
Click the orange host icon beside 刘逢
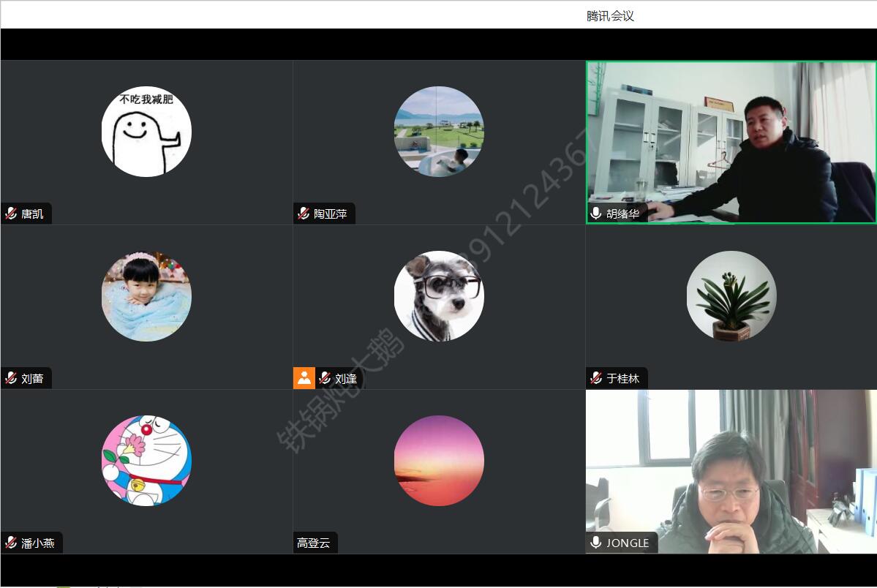click(304, 378)
